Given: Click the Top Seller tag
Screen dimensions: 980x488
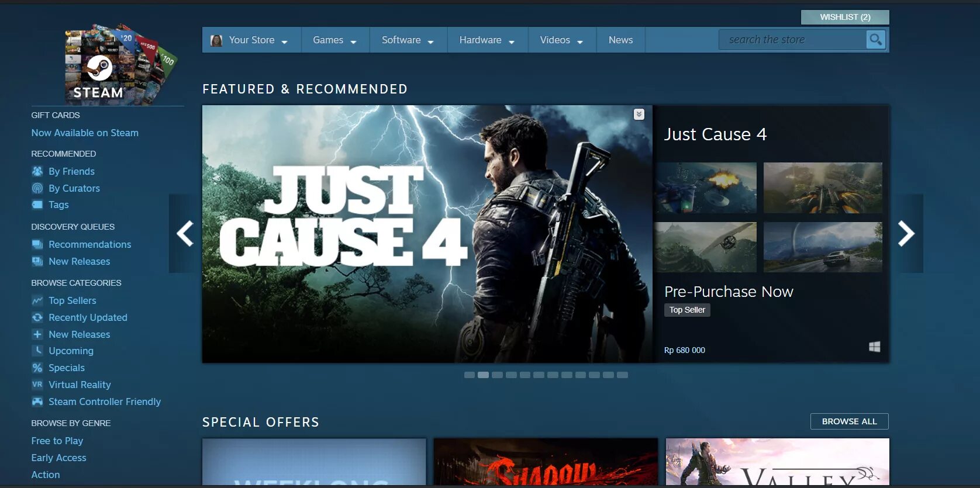Looking at the screenshot, I should (687, 310).
